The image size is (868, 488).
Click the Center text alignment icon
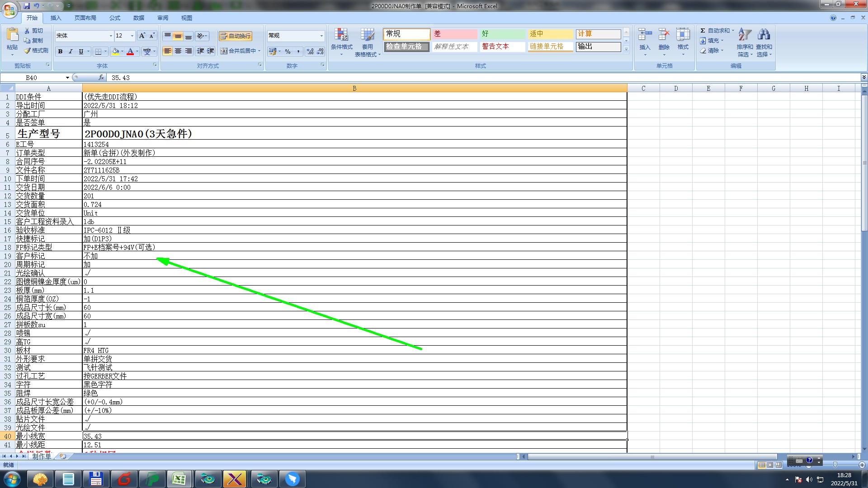(x=178, y=51)
